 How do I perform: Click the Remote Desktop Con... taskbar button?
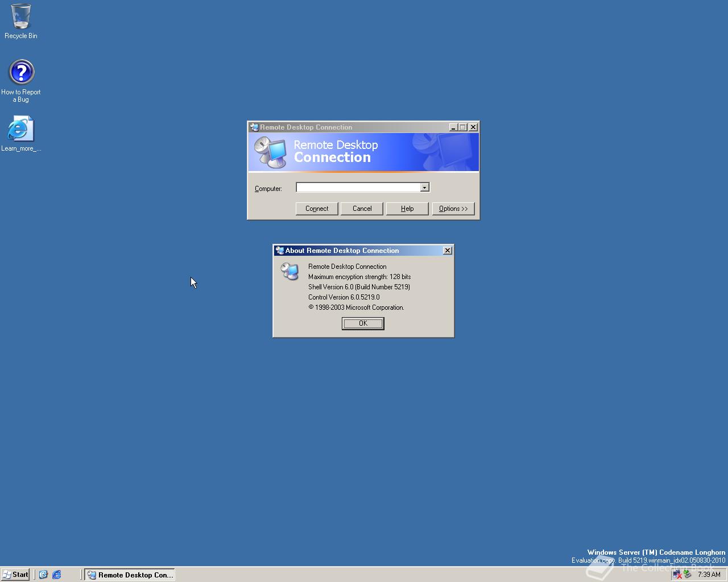(x=130, y=575)
